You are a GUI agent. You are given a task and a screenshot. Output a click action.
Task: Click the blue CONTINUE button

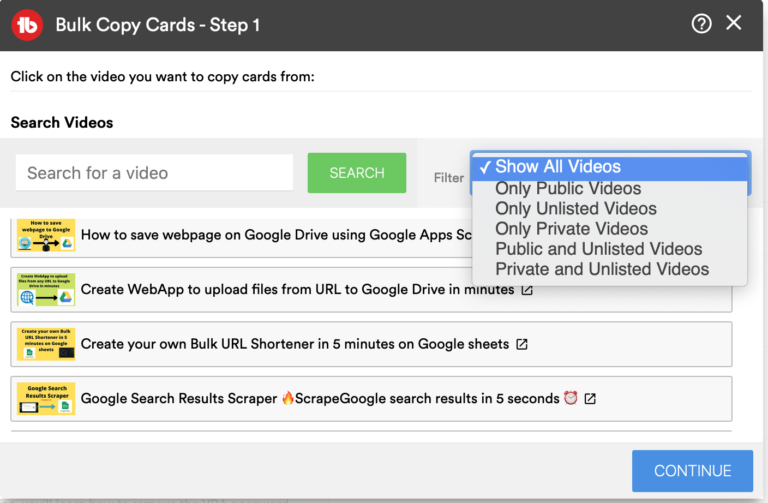pyautogui.click(x=692, y=471)
